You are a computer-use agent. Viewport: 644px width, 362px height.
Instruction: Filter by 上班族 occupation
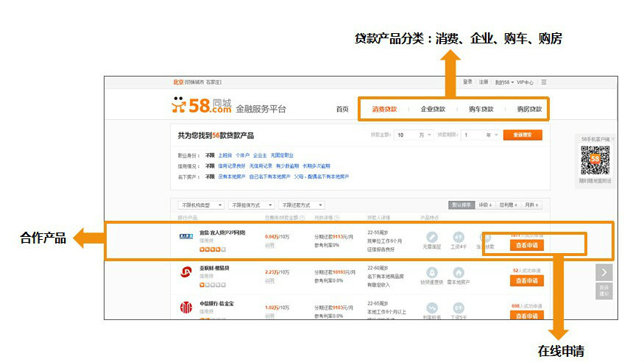(x=225, y=155)
